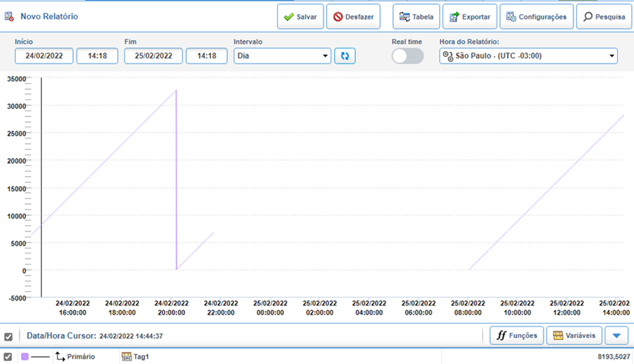Screen dimensions: 634x364
Task: Expand the blue down-arrow button
Action: coord(616,336)
